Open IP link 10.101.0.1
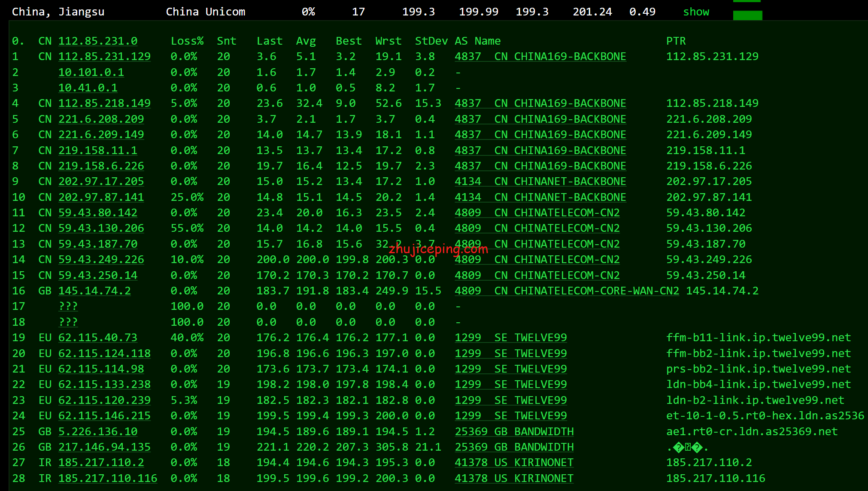Viewport: 868px width, 491px height. coord(91,72)
